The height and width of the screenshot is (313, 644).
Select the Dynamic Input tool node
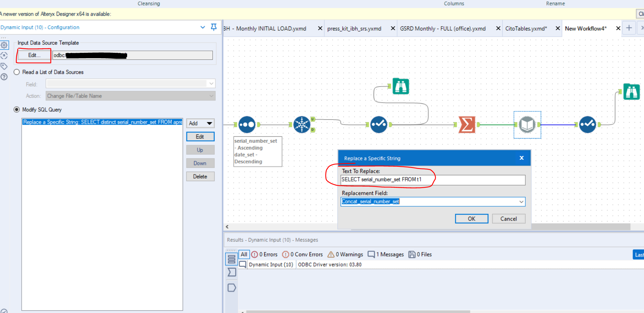coord(527,125)
